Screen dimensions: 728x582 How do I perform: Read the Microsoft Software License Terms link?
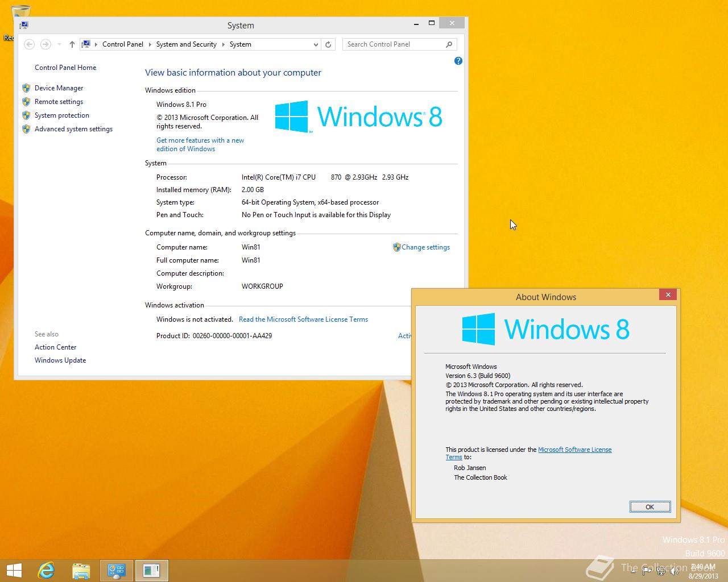pos(303,319)
